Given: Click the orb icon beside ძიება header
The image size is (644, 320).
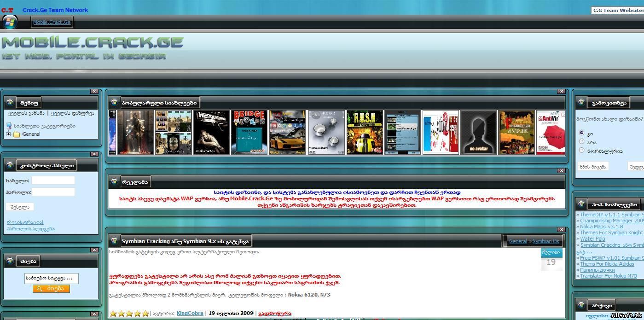Looking at the screenshot, I should tap(10, 261).
